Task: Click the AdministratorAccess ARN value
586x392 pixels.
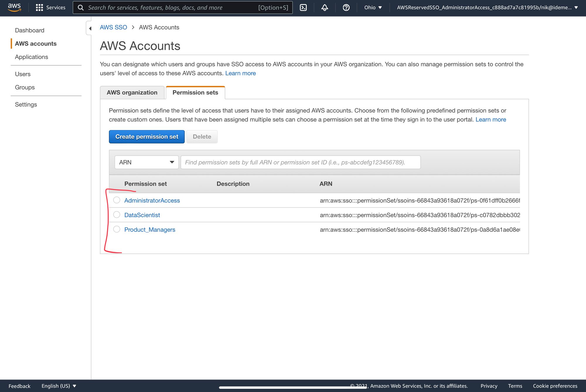Action: [420, 201]
